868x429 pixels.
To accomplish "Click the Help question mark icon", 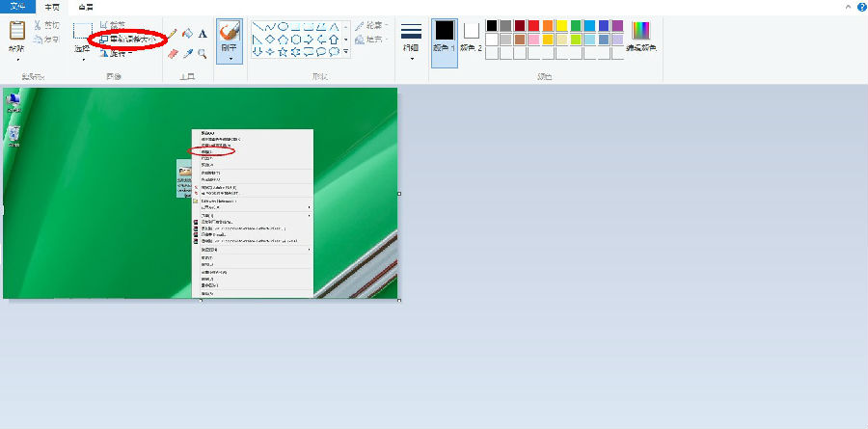I will 860,7.
